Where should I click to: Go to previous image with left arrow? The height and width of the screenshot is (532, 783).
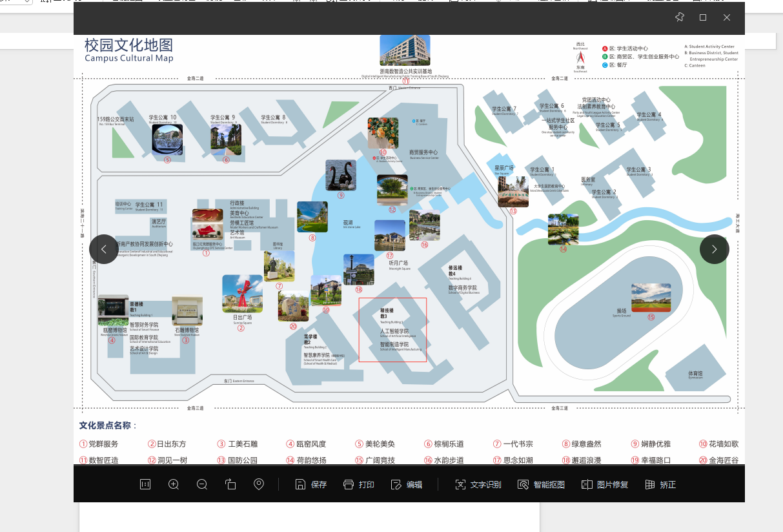pyautogui.click(x=104, y=249)
